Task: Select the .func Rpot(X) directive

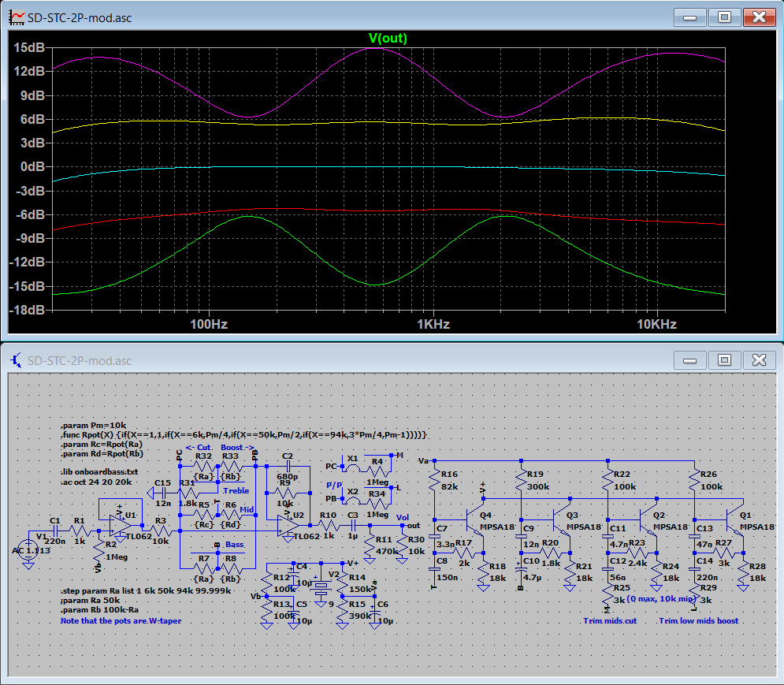Action: click(244, 435)
